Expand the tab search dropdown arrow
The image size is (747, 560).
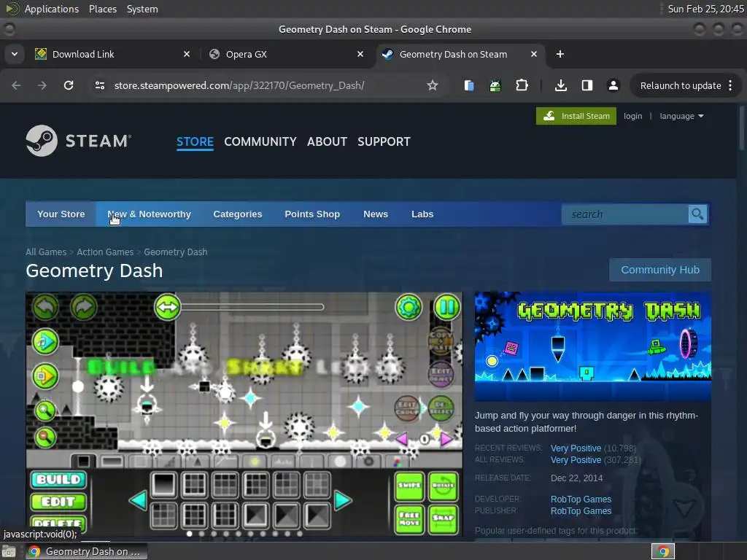tap(15, 54)
